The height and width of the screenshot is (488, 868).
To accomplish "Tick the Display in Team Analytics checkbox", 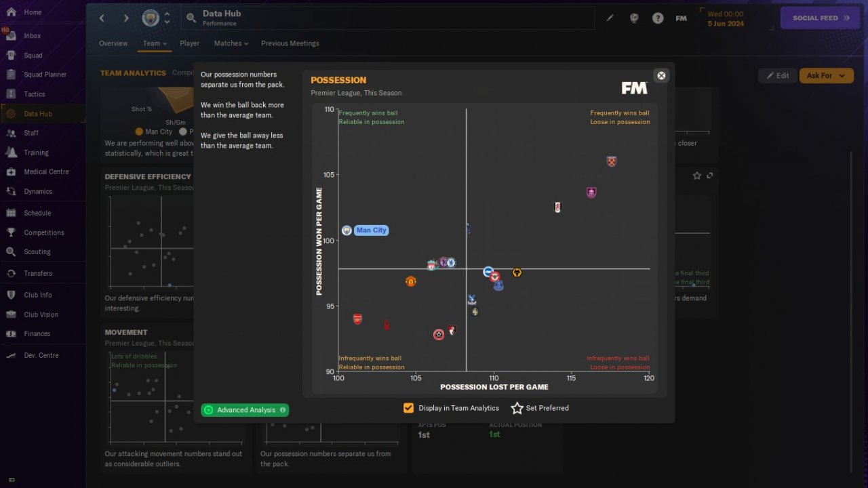I will 408,408.
